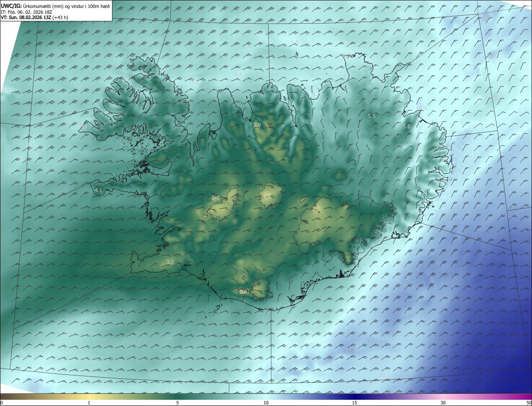Click the 3.3 value in southwest Iceland
The width and height of the screenshot is (532, 406).
[170, 262]
